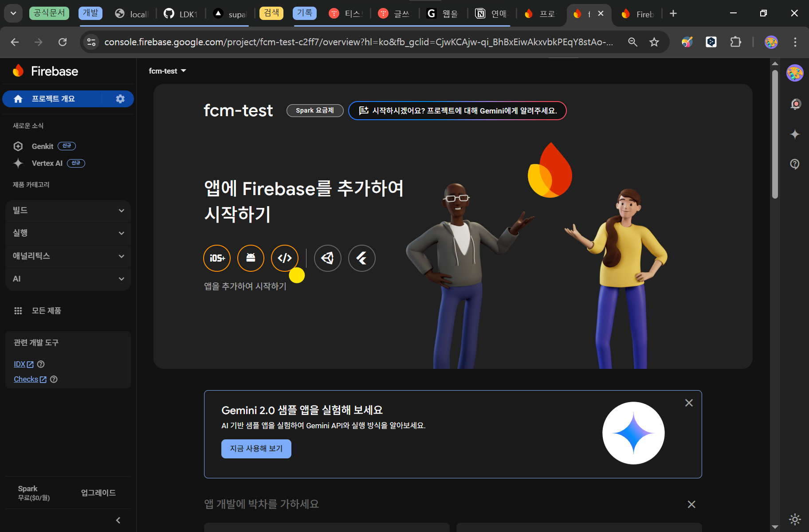This screenshot has height=532, width=809.
Task: Add a Flutter app to Firebase
Action: [362, 258]
